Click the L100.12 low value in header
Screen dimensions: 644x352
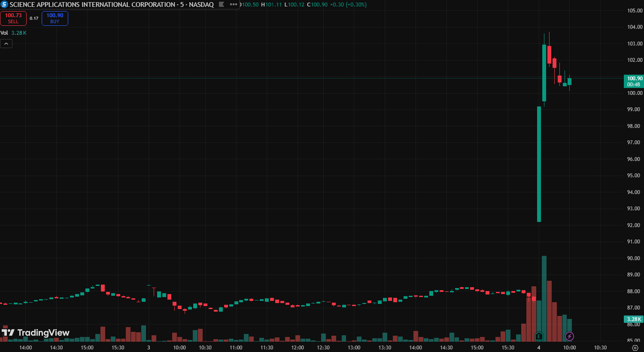pyautogui.click(x=294, y=4)
